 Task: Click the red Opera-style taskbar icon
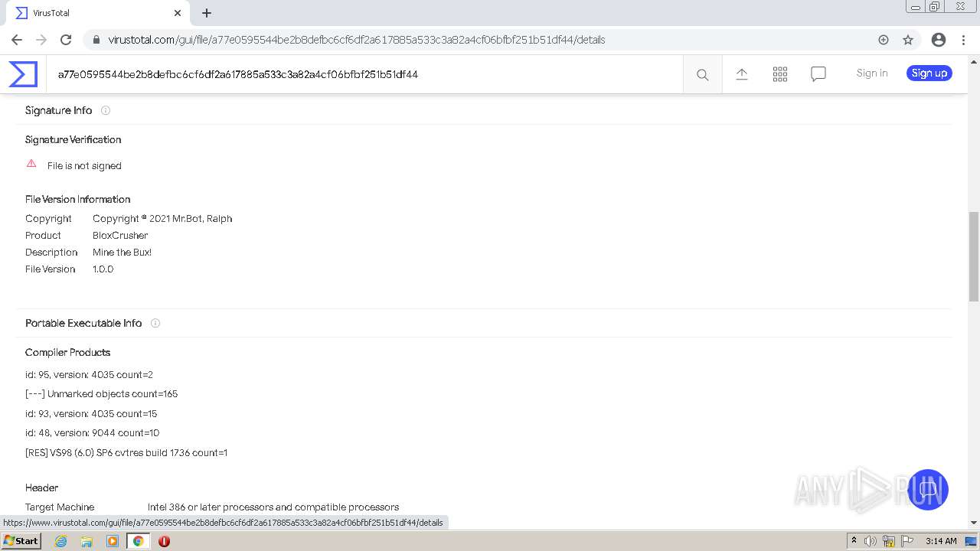coord(164,541)
